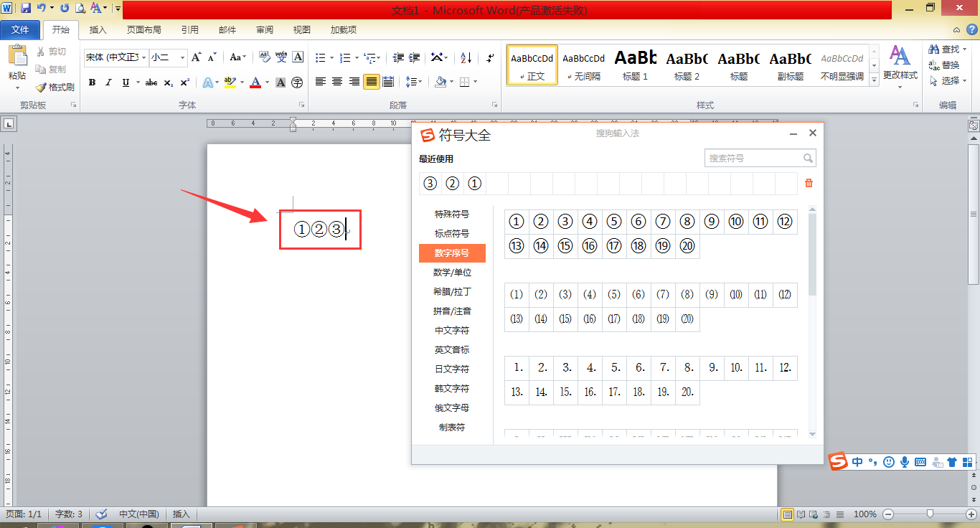
Task: Open the Pinyin Guide tool
Action: [281, 57]
